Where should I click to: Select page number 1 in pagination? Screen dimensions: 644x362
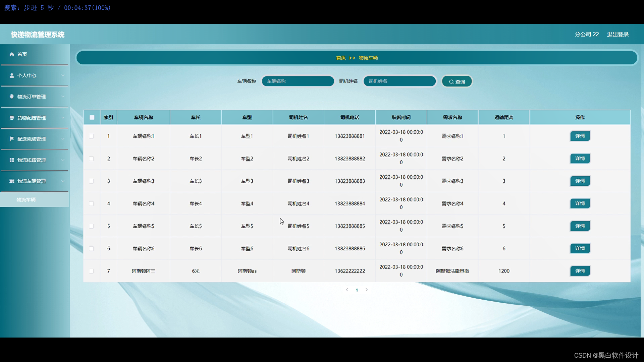pos(357,290)
